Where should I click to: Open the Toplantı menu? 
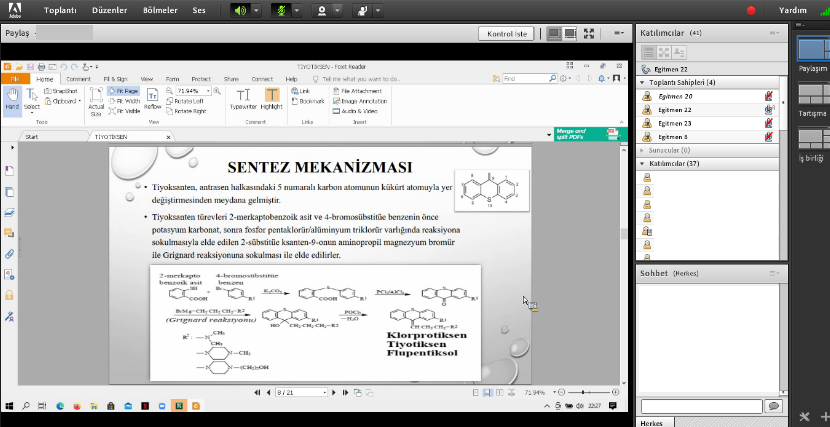pos(60,10)
